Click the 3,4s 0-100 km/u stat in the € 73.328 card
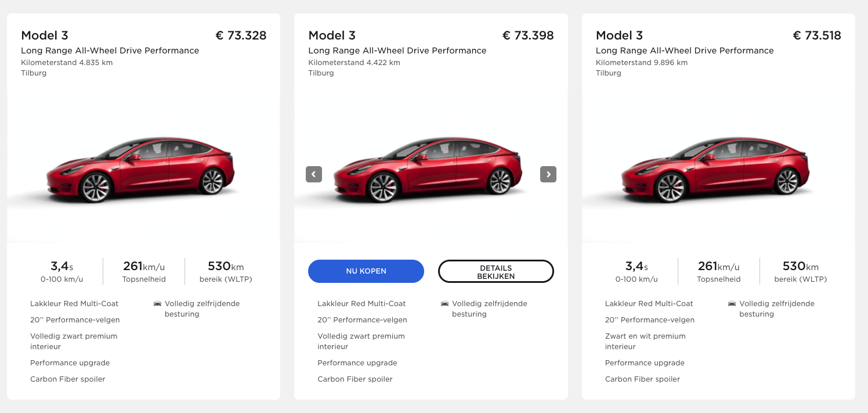 62,272
